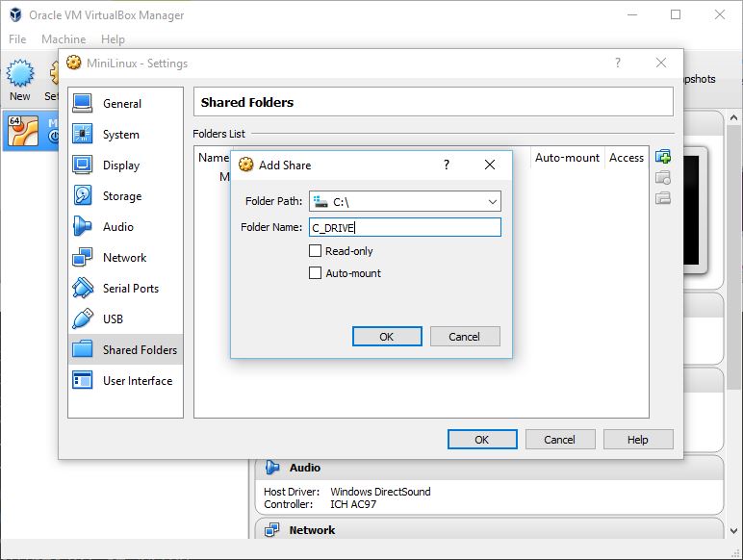Open the Help menu
This screenshot has width=743, height=560.
pos(113,38)
